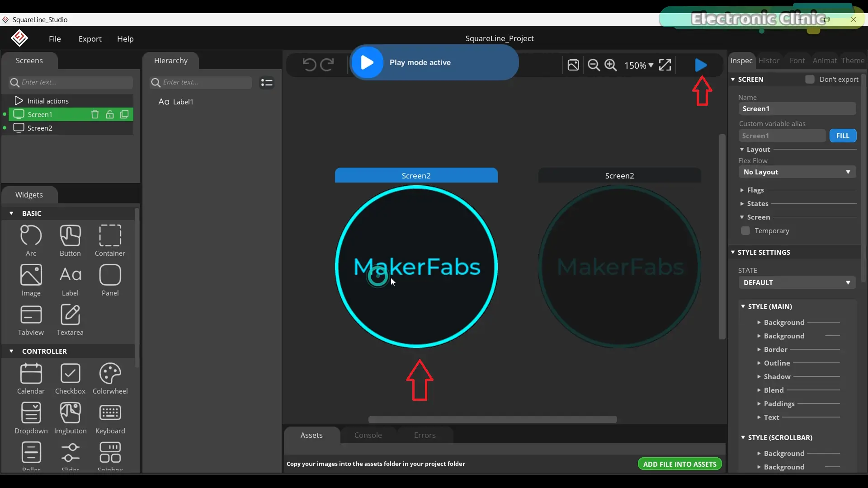868x488 pixels.
Task: Click the undo arrow icon
Action: (309, 65)
